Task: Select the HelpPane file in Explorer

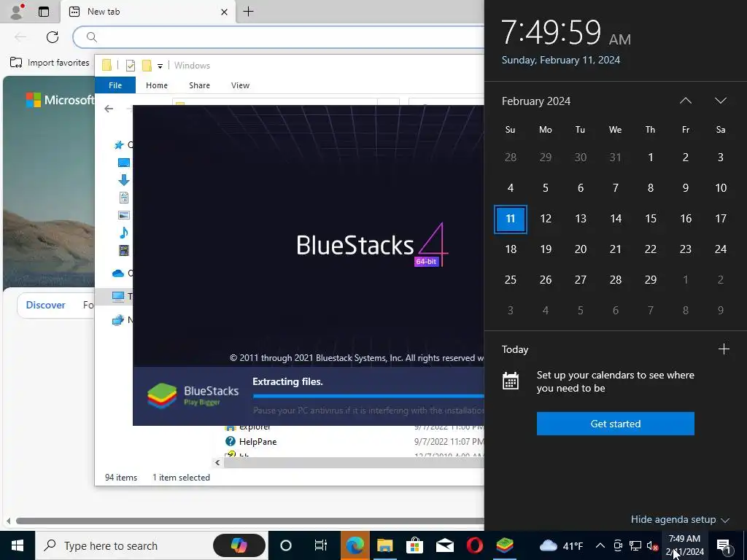Action: click(x=258, y=441)
